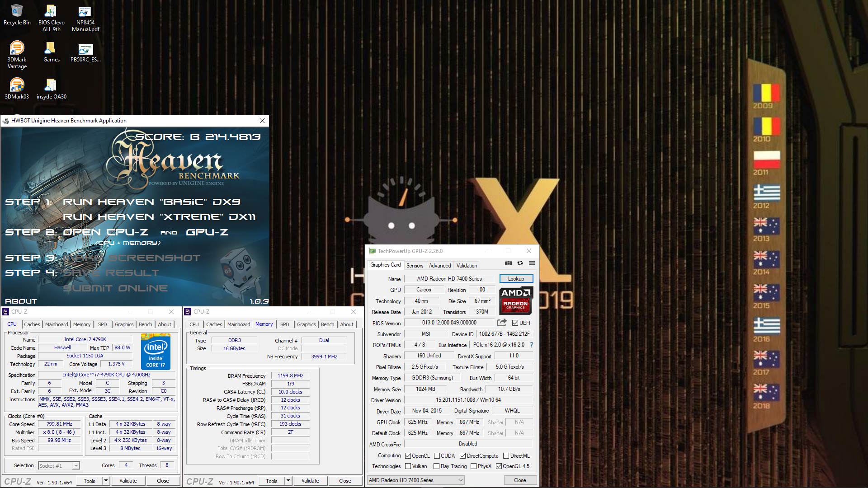The height and width of the screenshot is (488, 868).
Task: Click About in HWBOT Heaven app
Action: [x=21, y=301]
